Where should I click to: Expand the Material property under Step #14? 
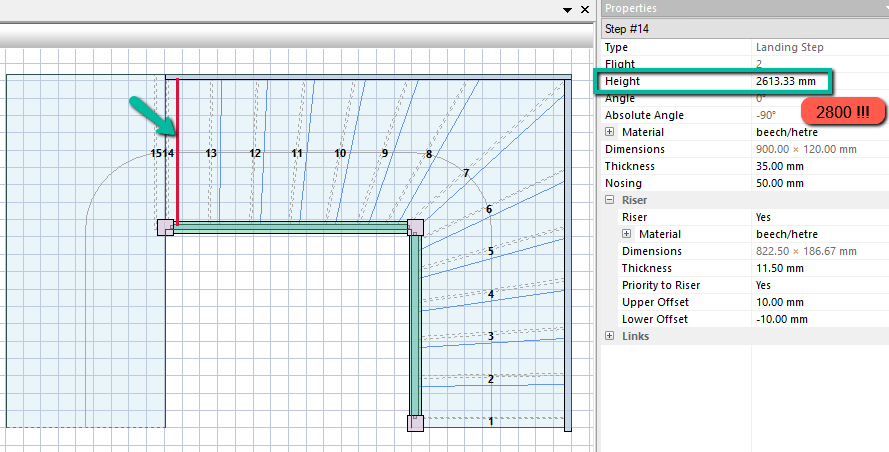coord(609,132)
